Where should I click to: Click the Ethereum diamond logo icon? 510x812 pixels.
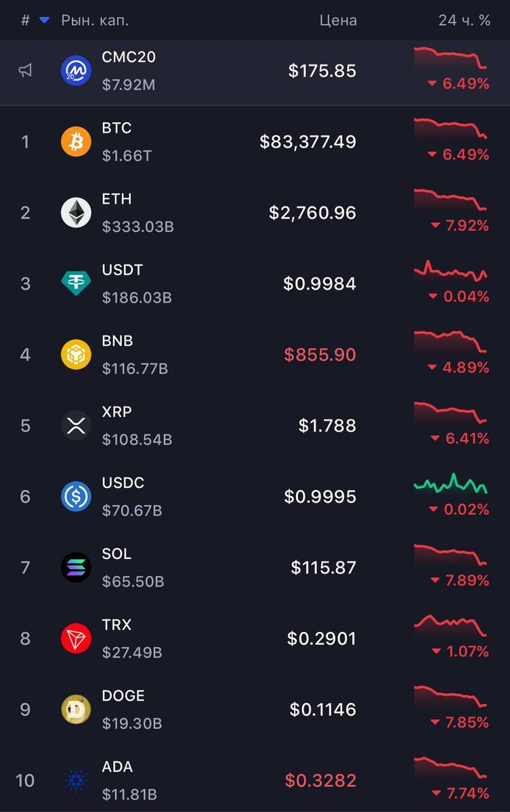click(x=76, y=213)
